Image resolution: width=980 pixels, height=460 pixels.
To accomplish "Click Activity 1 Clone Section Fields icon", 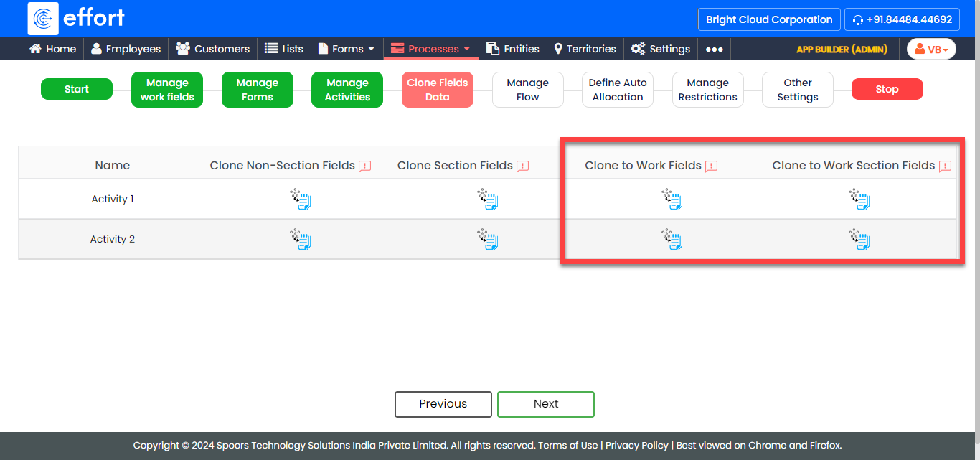I will [487, 200].
